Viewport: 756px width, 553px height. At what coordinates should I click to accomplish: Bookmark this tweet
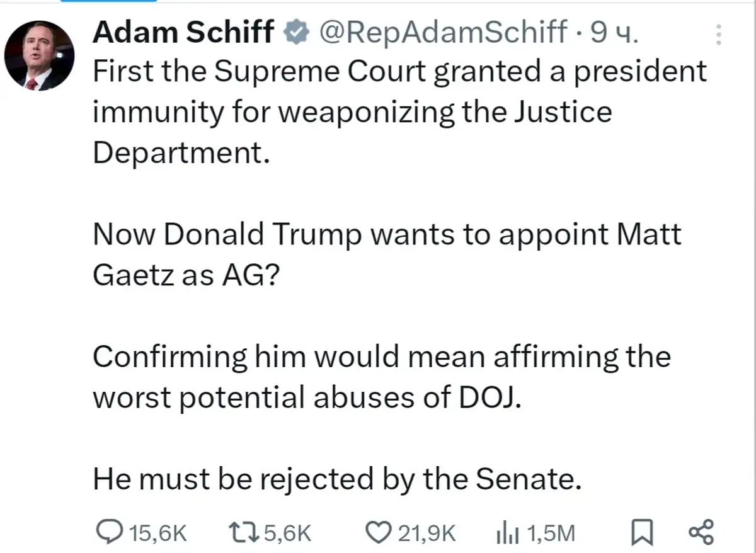[x=642, y=533]
